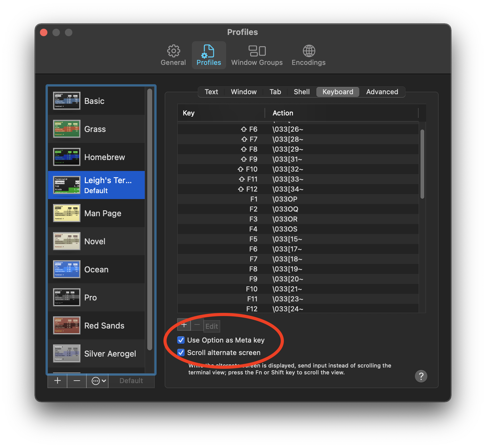Select Leigh's Terminal default profile

96,185
